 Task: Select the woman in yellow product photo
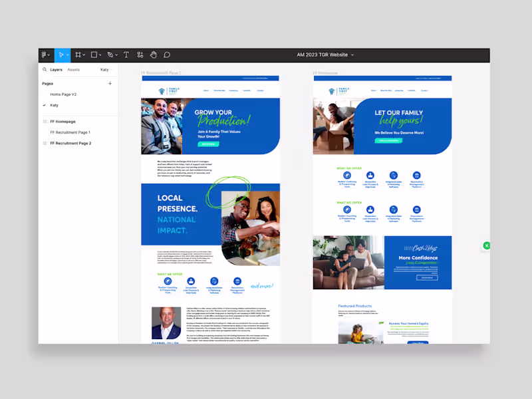[361, 333]
